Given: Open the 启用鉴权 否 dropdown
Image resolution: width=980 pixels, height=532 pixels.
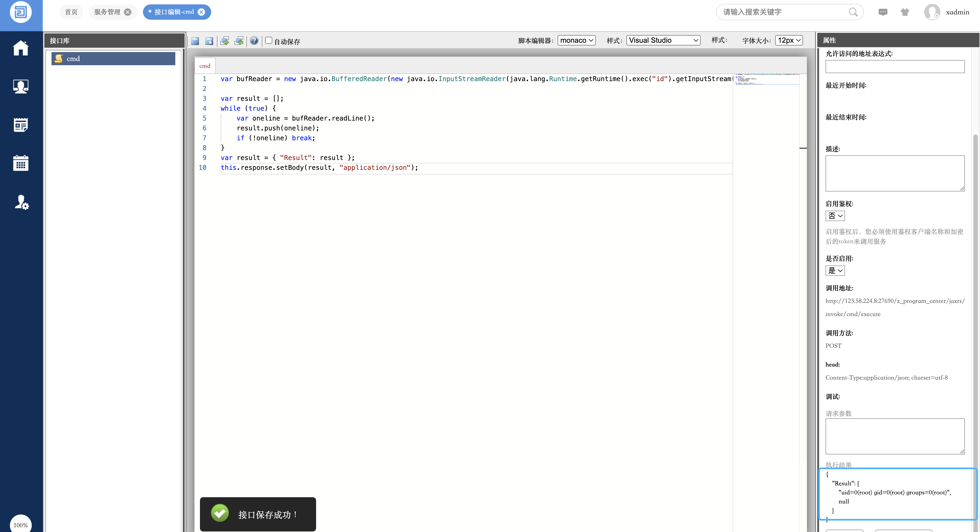Looking at the screenshot, I should pos(835,216).
